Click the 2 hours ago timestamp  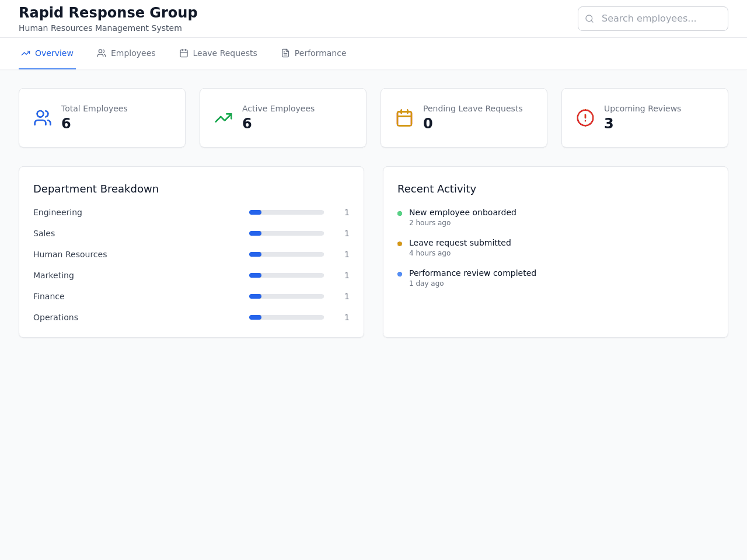(x=430, y=223)
